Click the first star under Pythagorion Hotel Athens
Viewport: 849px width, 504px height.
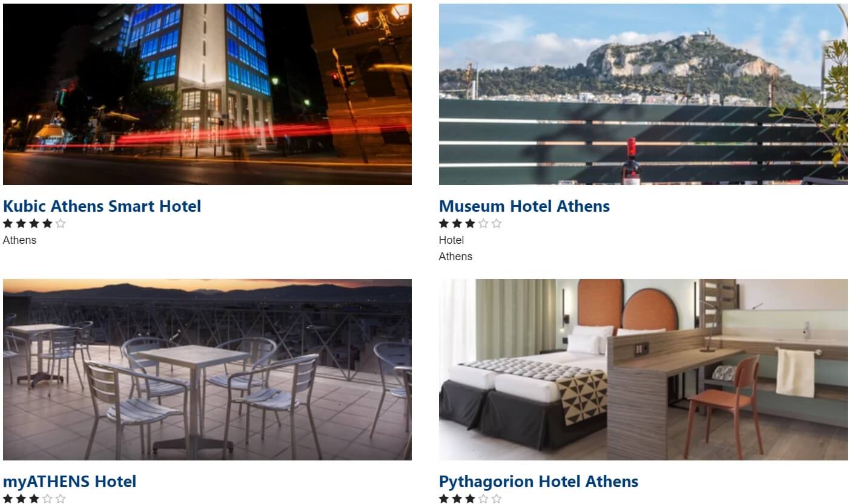click(444, 499)
